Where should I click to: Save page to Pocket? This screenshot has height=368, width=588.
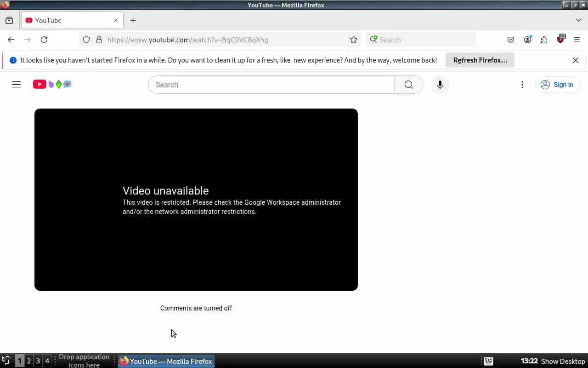(x=511, y=40)
